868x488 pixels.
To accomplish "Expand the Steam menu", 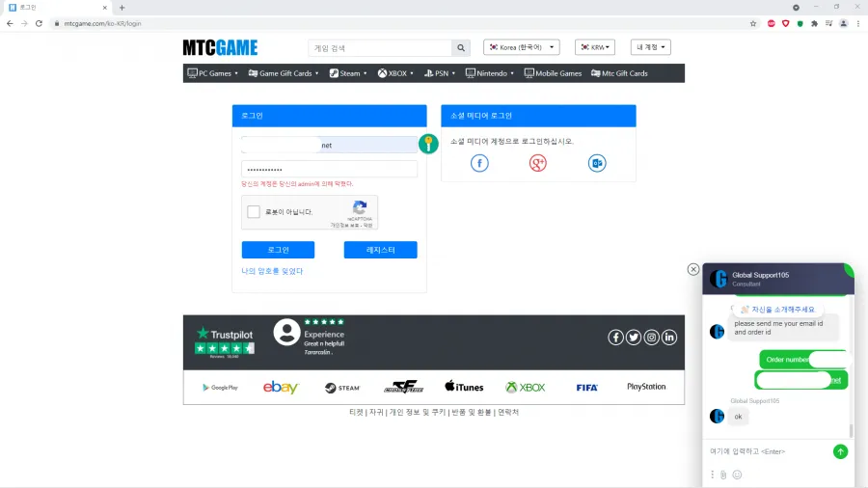I will coord(348,73).
